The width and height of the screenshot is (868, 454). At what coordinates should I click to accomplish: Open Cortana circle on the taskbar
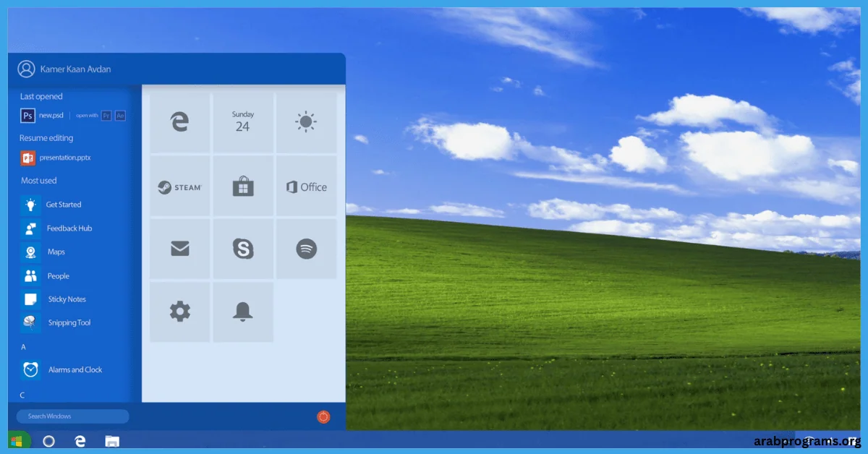pos(48,441)
